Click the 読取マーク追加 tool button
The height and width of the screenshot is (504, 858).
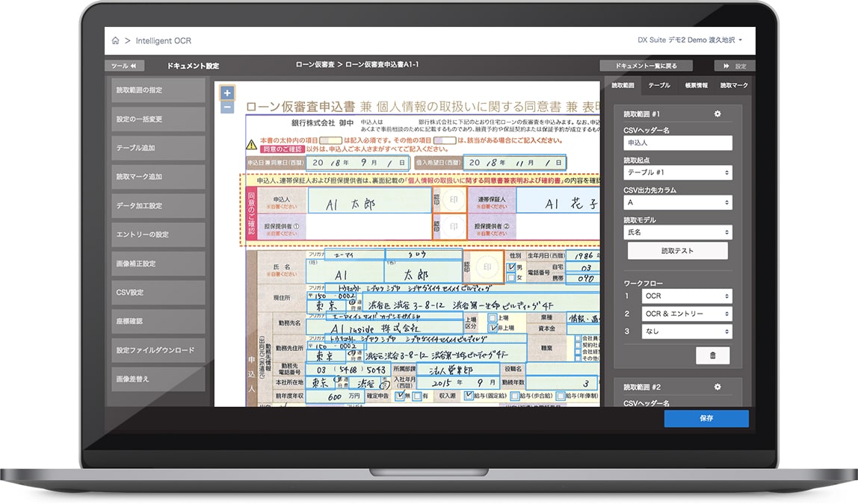(158, 177)
